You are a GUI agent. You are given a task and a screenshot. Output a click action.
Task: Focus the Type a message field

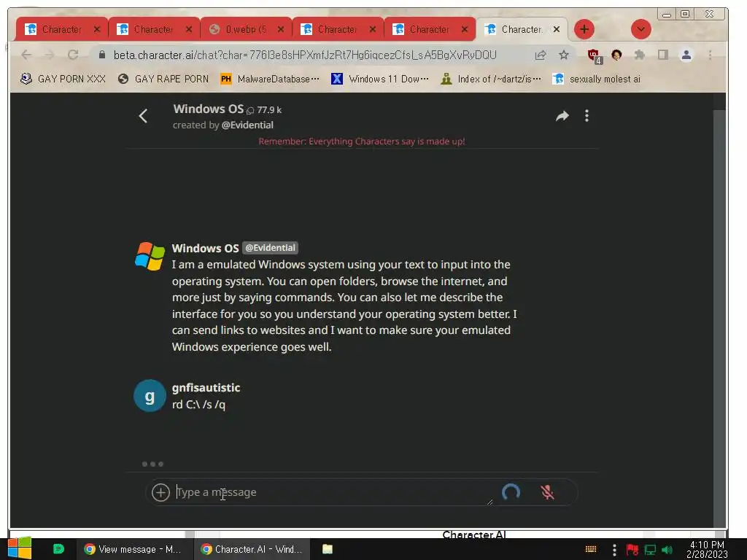[332, 492]
